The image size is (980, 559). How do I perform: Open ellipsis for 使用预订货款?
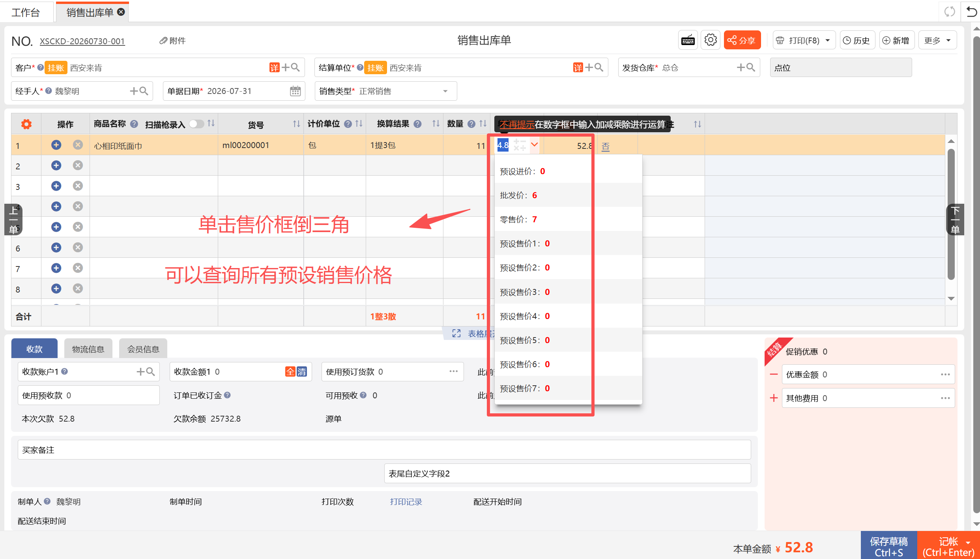pyautogui.click(x=453, y=372)
